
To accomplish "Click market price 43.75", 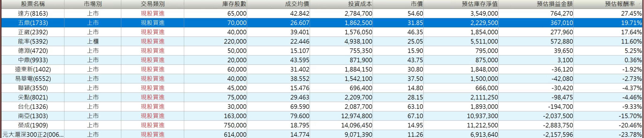I will point(415,60).
